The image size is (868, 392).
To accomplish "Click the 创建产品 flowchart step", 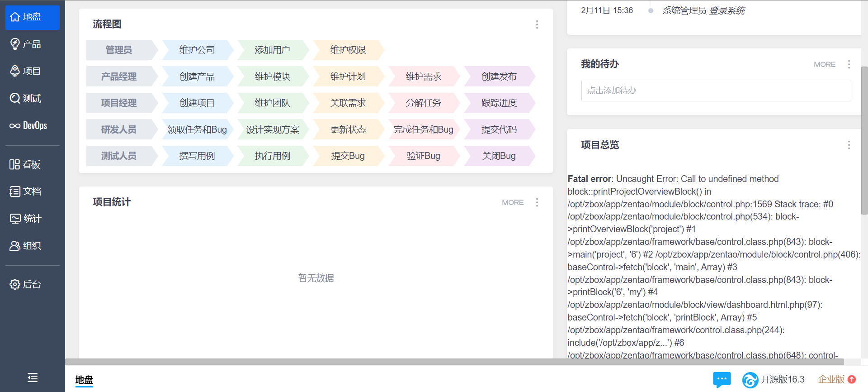I will [197, 76].
